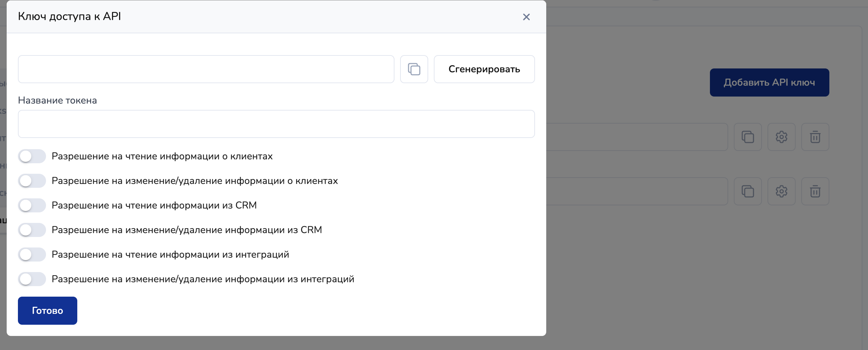
Task: Open settings for the first API key
Action: click(781, 137)
